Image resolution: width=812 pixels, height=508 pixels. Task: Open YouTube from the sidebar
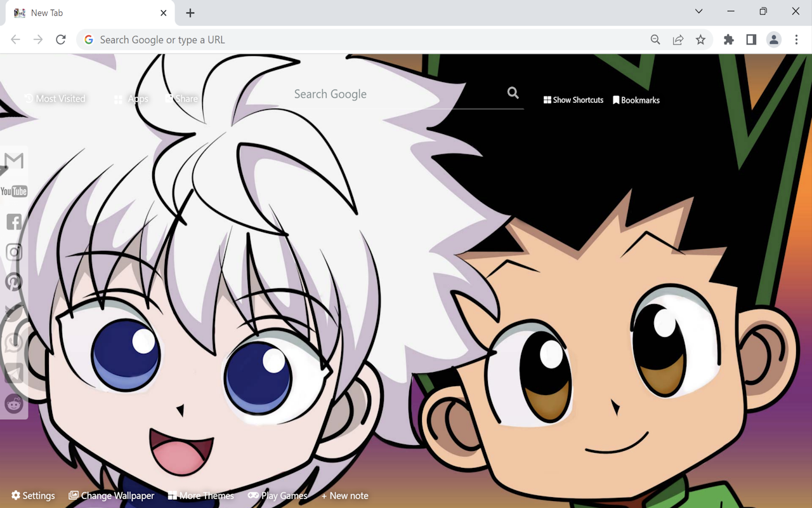pos(13,190)
